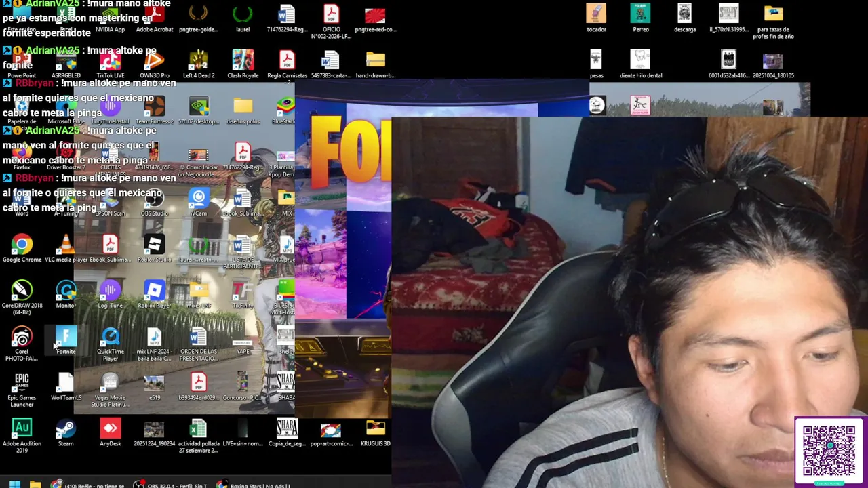Open the pngtree-red-co... image file

pyautogui.click(x=375, y=18)
